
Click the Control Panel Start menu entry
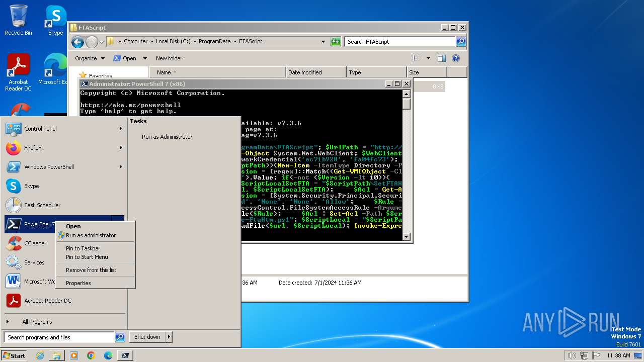(x=64, y=129)
